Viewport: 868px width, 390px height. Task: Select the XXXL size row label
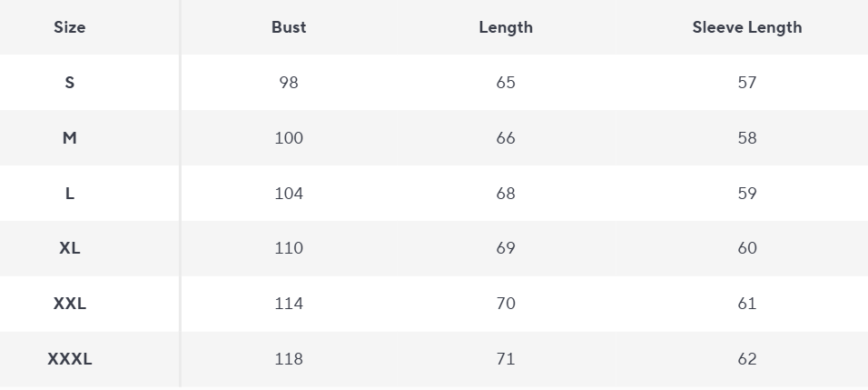pos(70,359)
